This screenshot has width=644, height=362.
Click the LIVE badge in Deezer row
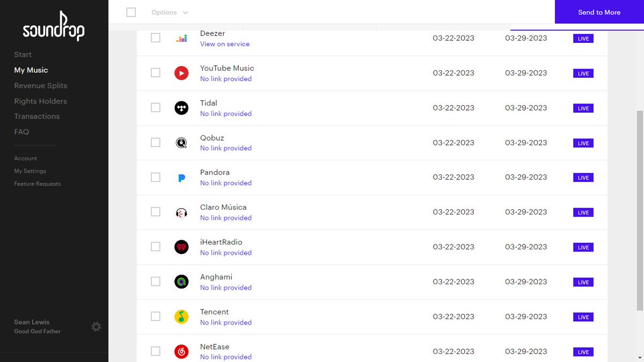pyautogui.click(x=583, y=39)
